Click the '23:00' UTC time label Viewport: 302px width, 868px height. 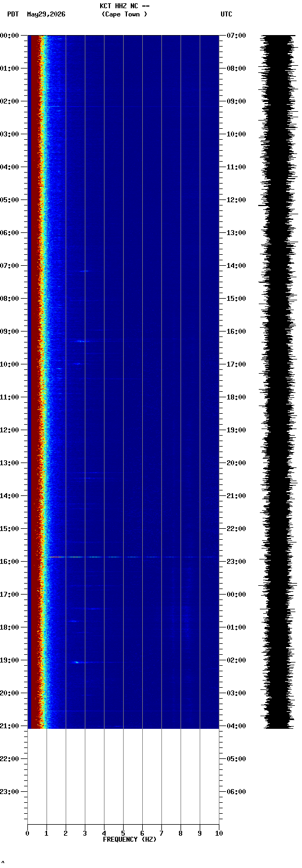[236, 562]
